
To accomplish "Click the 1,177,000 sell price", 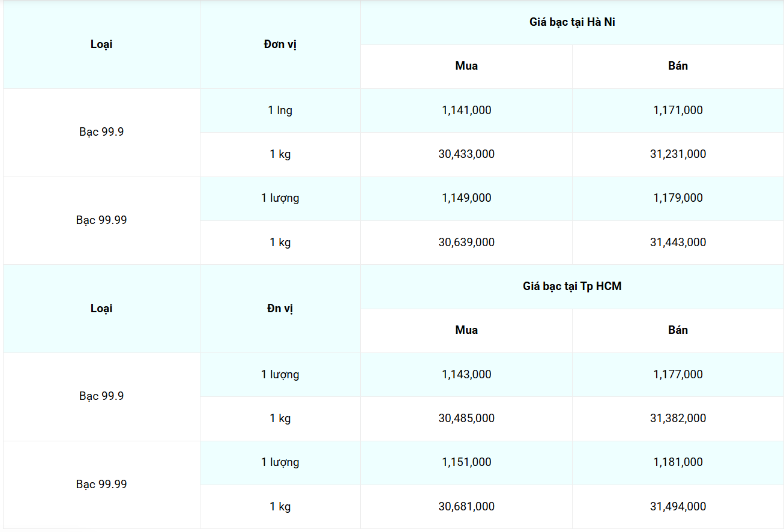I will [678, 375].
